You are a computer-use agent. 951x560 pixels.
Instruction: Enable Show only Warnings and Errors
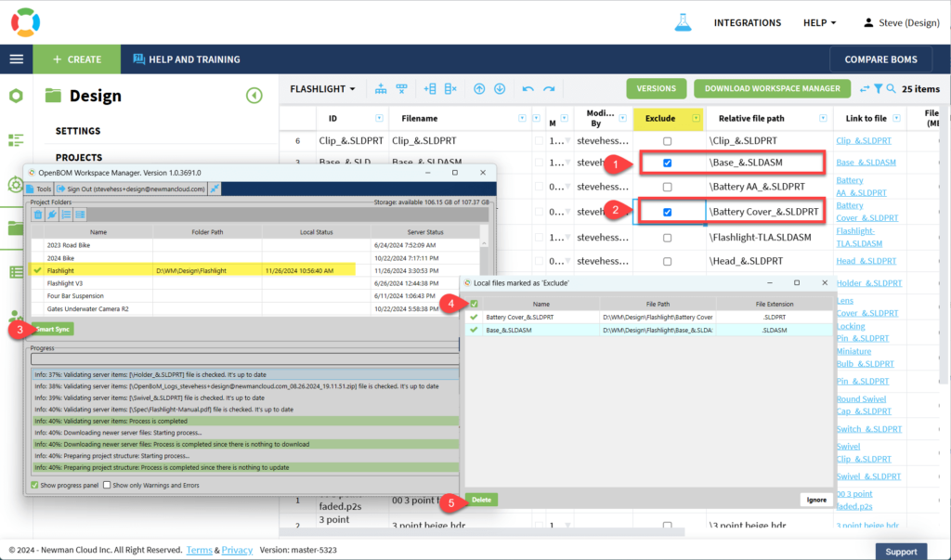[x=107, y=486]
